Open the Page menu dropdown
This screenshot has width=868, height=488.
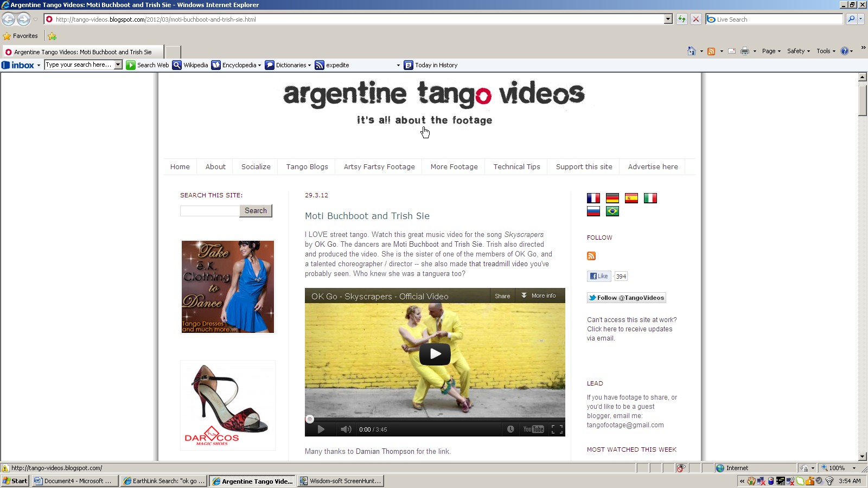pyautogui.click(x=771, y=51)
